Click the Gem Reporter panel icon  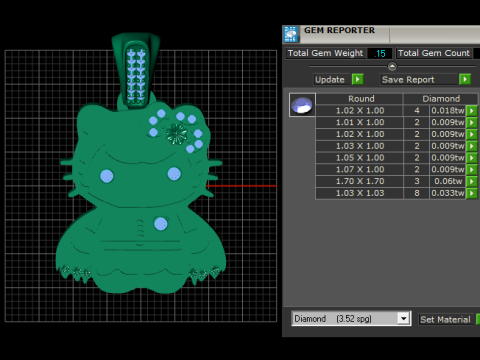click(x=291, y=34)
